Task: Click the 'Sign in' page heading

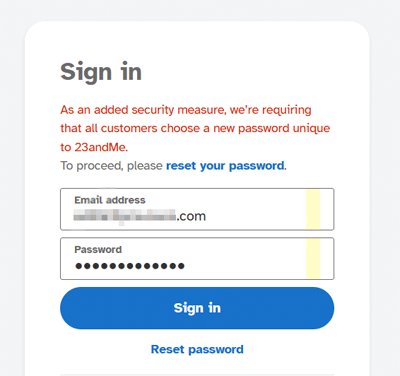Action: (x=101, y=72)
